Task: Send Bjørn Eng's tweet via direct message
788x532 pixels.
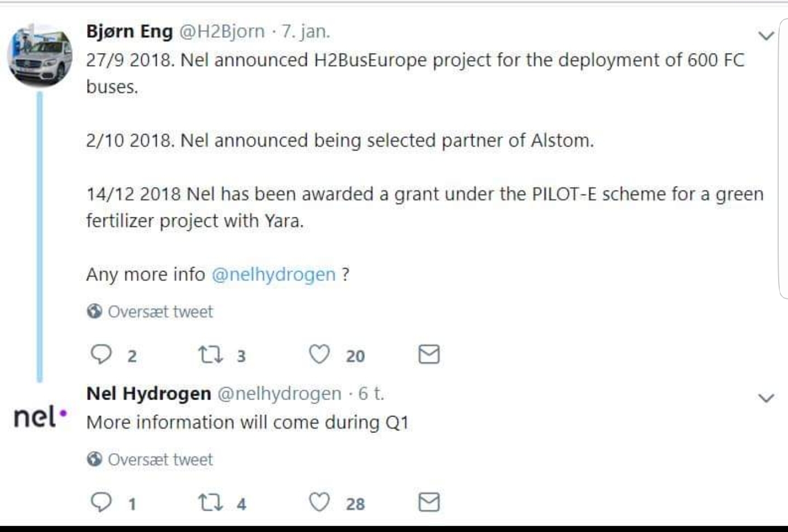Action: [x=429, y=355]
